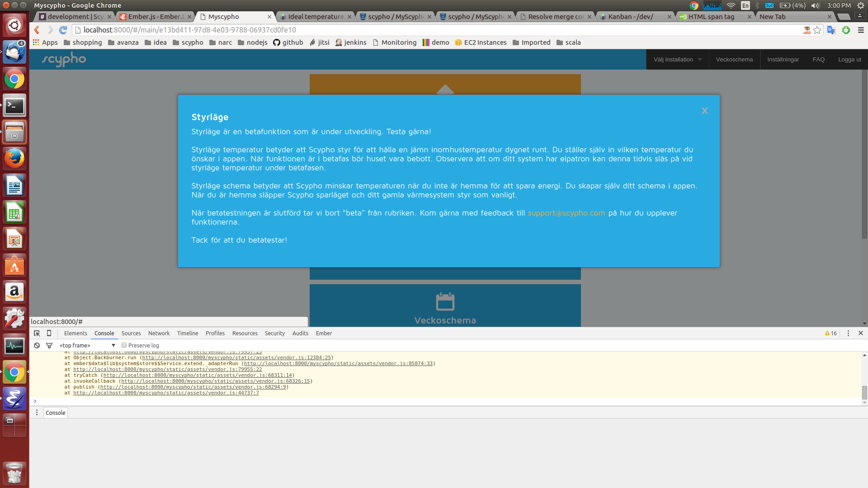Click the console output scrollbar
868x488 pixels.
pyautogui.click(x=864, y=392)
